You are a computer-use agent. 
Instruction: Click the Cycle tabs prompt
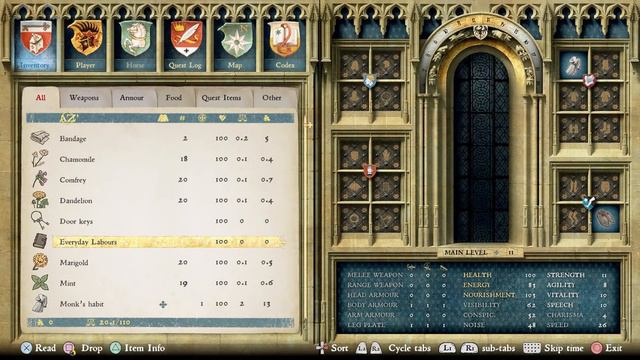tap(393, 348)
